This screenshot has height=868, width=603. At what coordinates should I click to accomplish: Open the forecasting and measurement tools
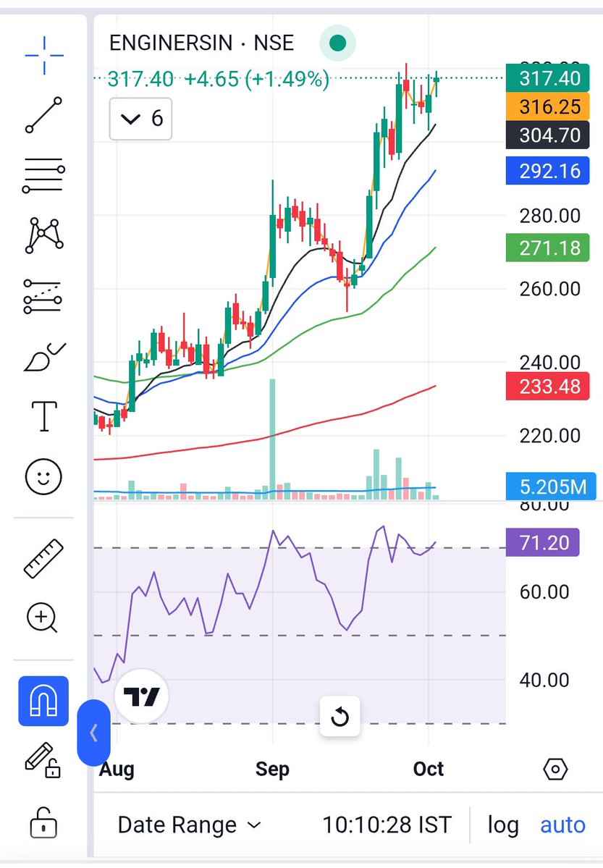(x=43, y=296)
